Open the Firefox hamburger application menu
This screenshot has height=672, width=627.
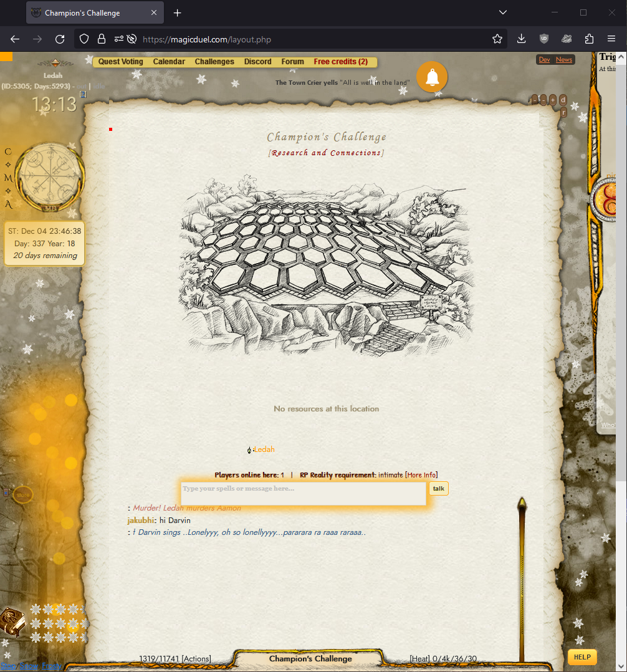coord(611,39)
